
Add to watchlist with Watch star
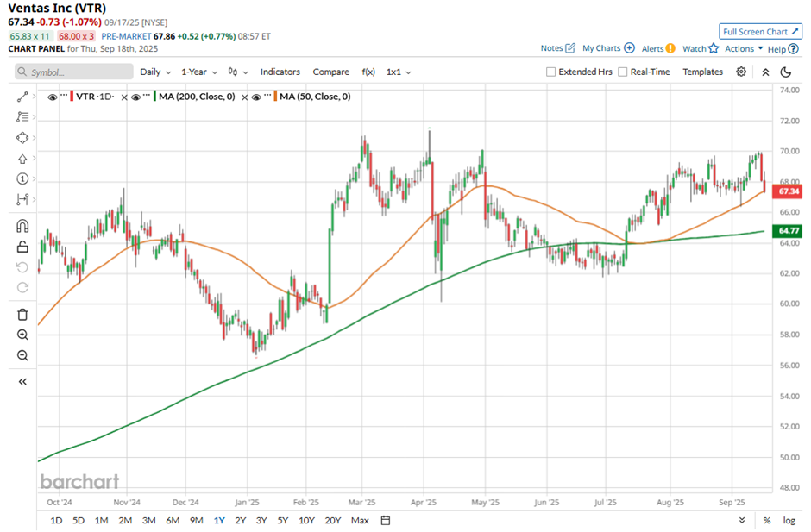(x=701, y=48)
